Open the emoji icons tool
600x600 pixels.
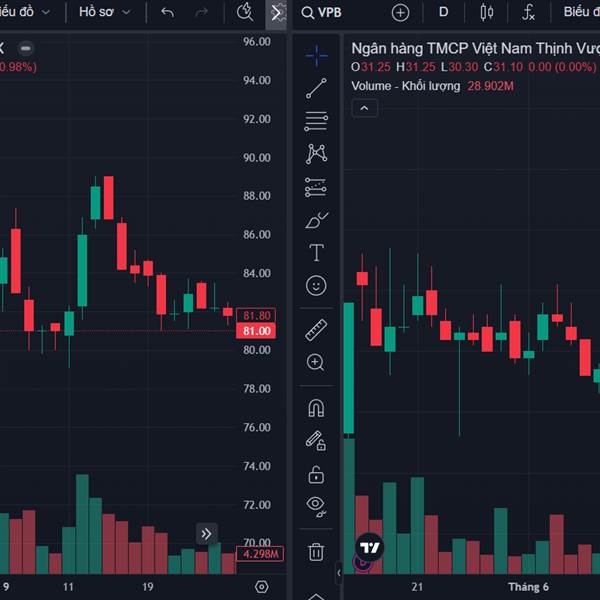click(316, 286)
